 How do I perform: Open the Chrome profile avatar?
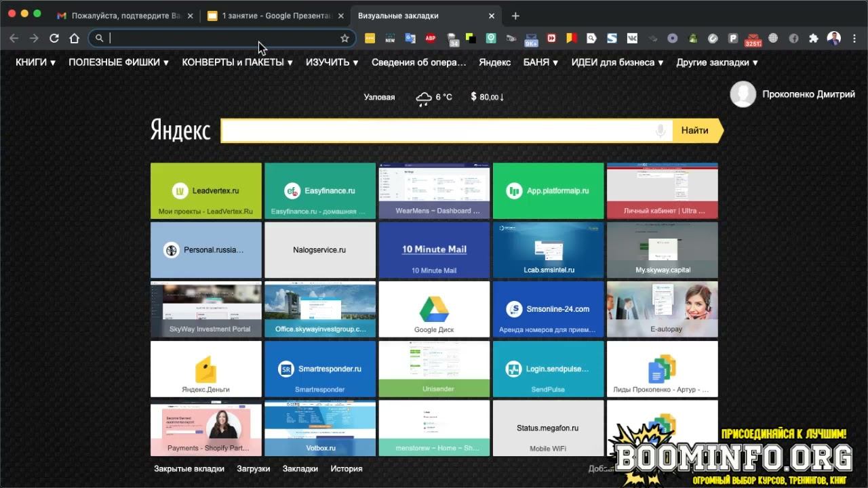click(834, 39)
